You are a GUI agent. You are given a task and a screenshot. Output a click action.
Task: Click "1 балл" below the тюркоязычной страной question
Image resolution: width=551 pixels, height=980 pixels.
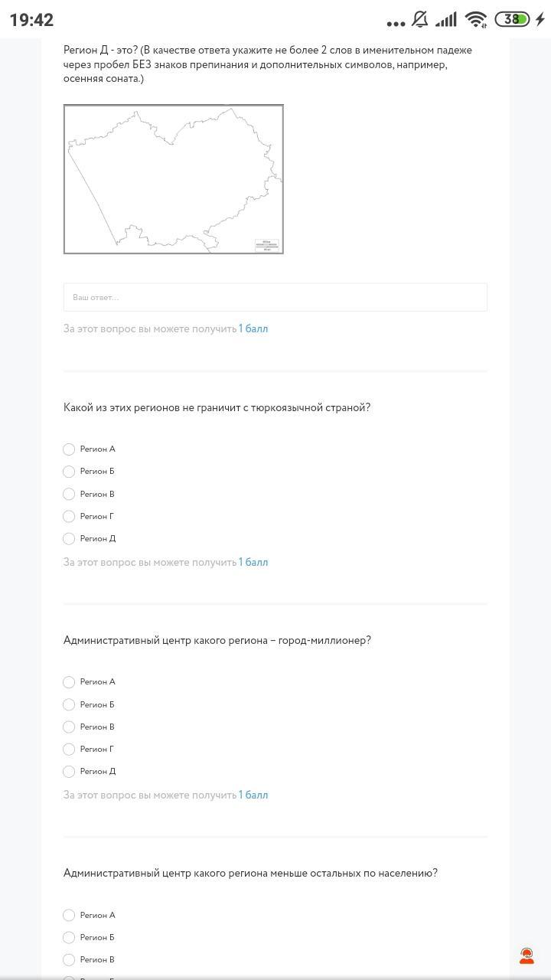tap(253, 562)
